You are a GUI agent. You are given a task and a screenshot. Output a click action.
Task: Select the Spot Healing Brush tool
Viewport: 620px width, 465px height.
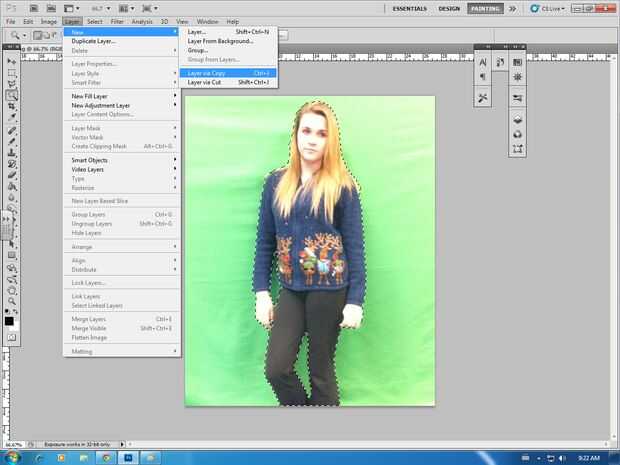[x=11, y=130]
